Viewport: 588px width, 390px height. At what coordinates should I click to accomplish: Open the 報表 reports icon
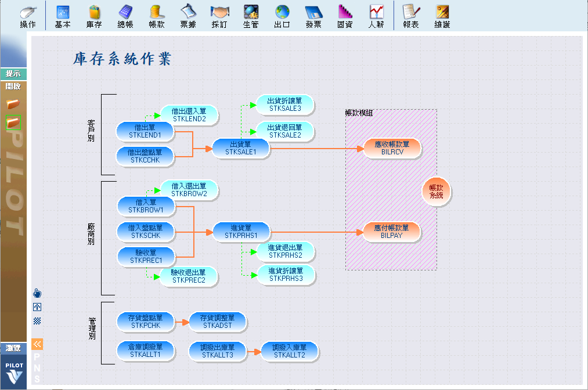tap(411, 16)
